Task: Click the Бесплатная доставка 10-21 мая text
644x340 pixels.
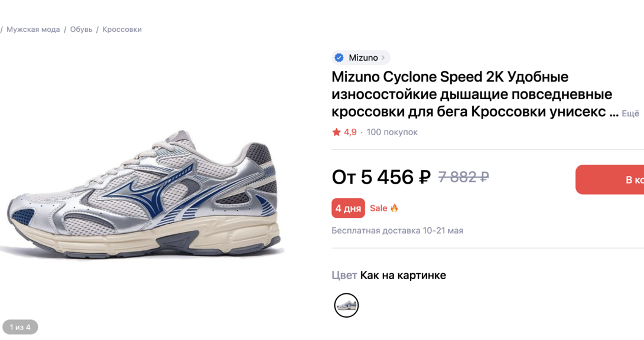Action: [x=397, y=231]
